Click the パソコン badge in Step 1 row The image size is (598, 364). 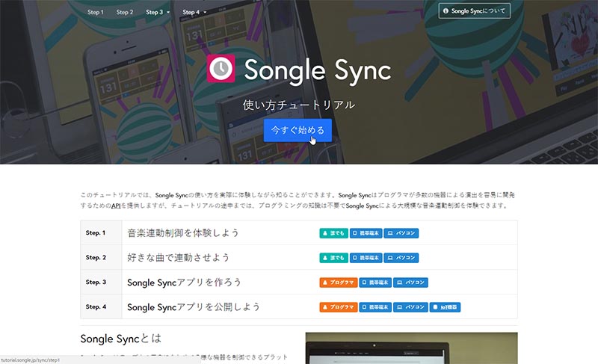[401, 233]
